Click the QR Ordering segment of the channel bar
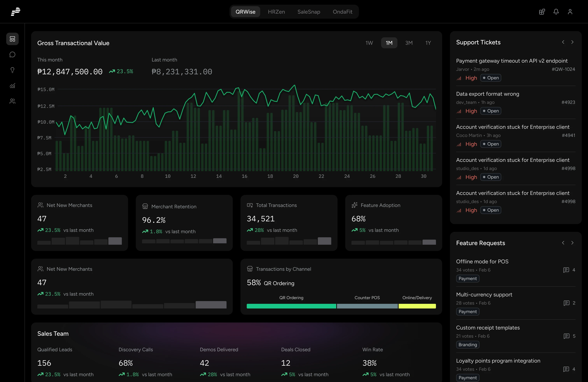588x382 pixels. click(x=291, y=306)
